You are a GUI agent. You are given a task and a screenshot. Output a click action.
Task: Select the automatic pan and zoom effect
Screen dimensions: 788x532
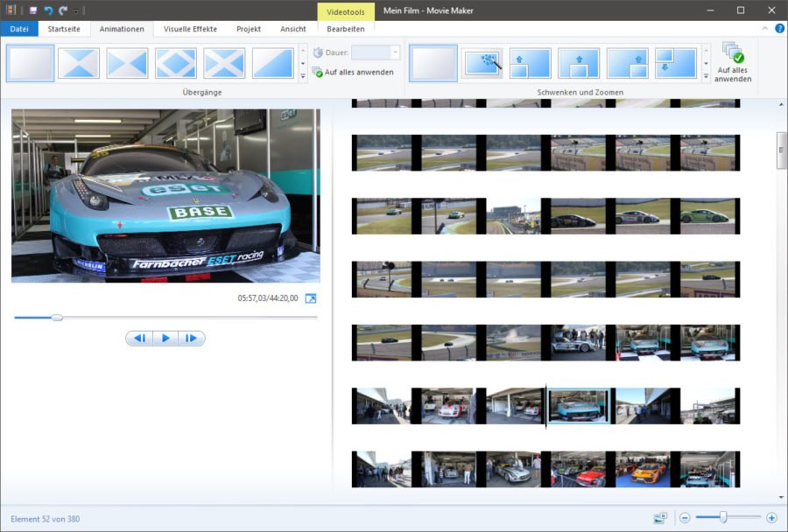tap(482, 63)
